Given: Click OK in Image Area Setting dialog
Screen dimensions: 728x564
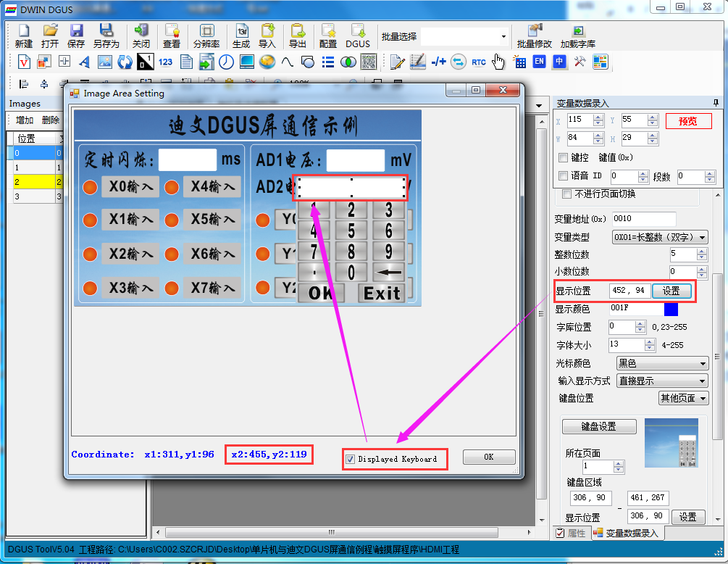Looking at the screenshot, I should 489,457.
